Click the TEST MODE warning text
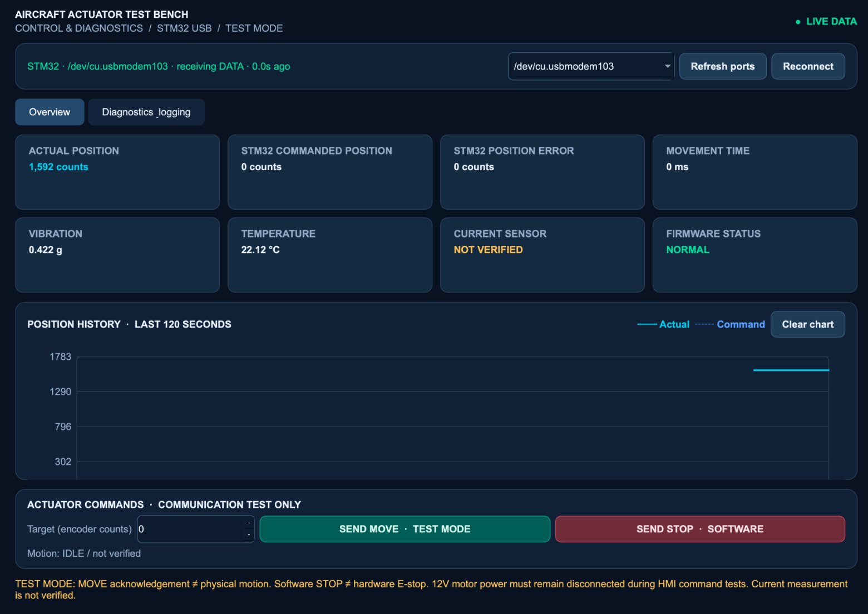 tap(431, 590)
